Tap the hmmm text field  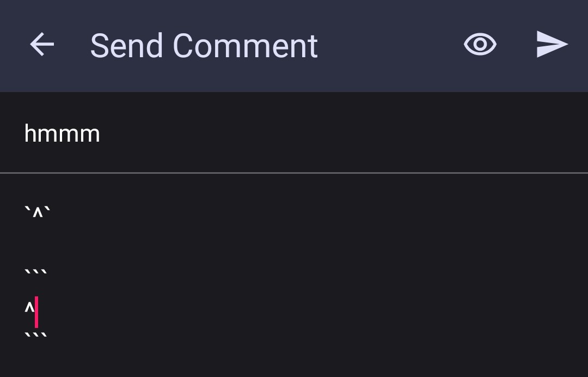click(x=62, y=132)
